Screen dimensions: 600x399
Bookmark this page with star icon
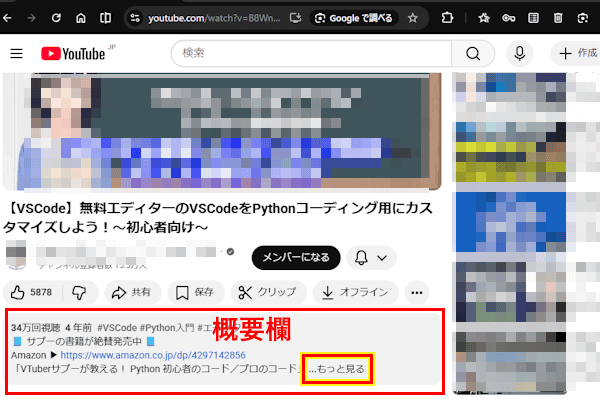tap(412, 18)
